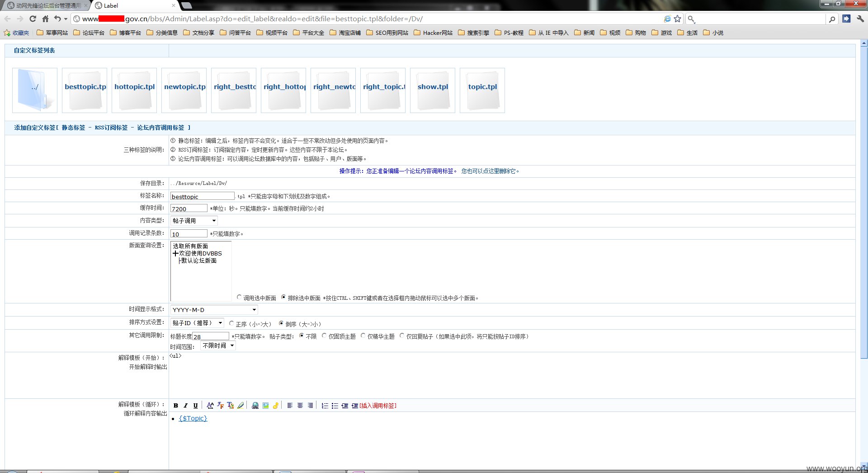
Task: Decrease indent in the editor
Action: pos(344,406)
